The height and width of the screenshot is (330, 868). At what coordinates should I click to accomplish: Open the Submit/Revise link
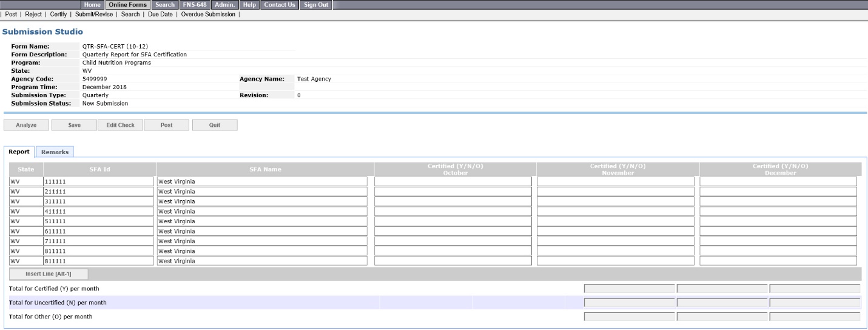pos(95,14)
